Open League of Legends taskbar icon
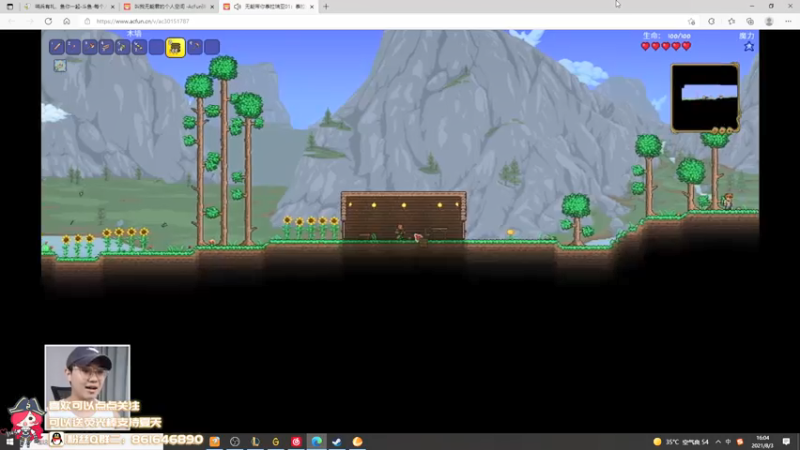 (x=255, y=442)
